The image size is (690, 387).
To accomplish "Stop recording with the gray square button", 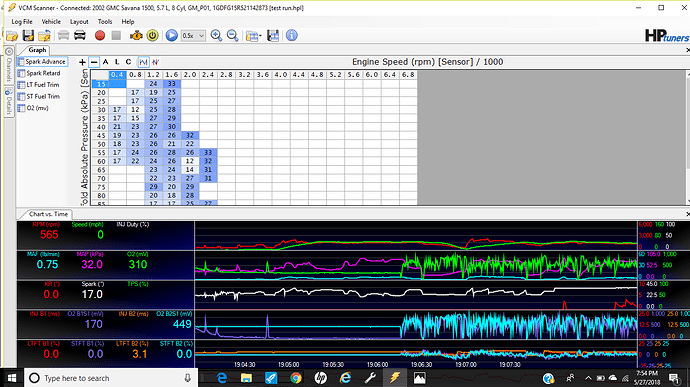I will click(116, 36).
